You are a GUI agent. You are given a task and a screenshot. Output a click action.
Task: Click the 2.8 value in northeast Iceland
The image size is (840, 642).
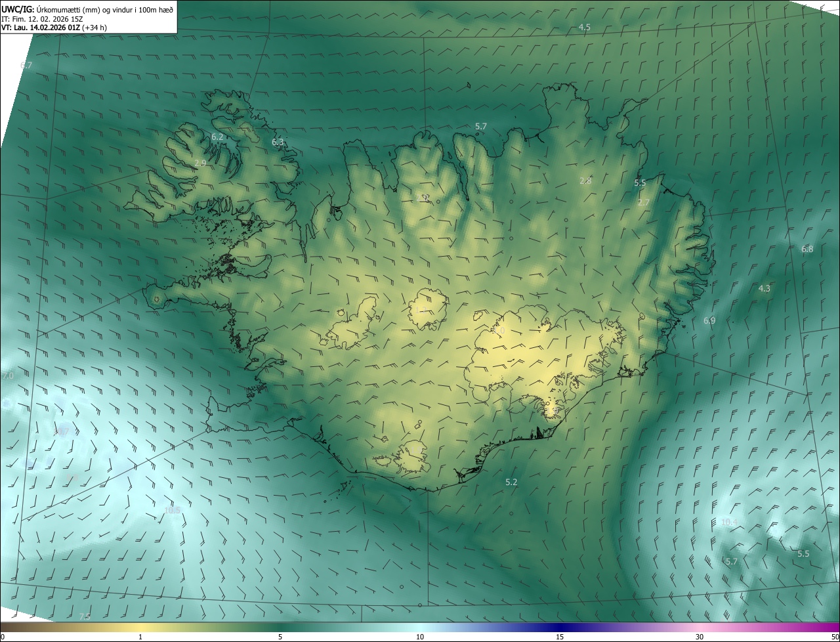click(x=585, y=181)
